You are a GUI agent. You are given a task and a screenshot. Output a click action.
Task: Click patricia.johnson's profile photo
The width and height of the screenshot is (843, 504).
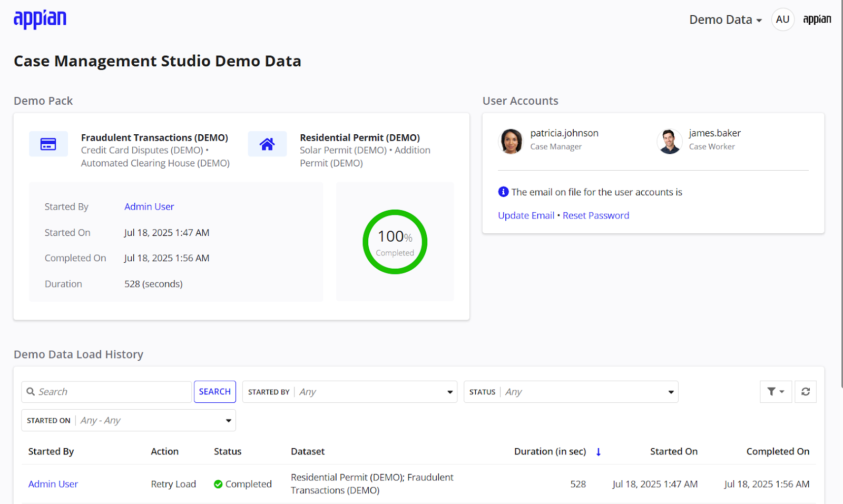(x=511, y=141)
